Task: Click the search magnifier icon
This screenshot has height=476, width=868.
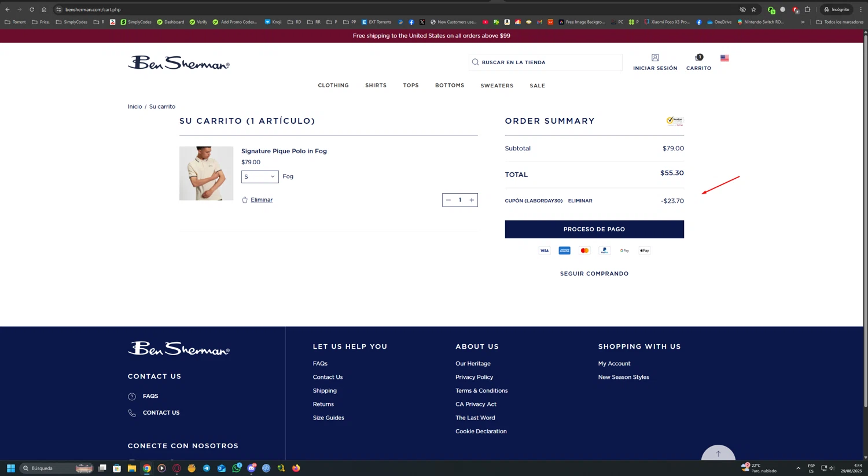Action: tap(476, 62)
